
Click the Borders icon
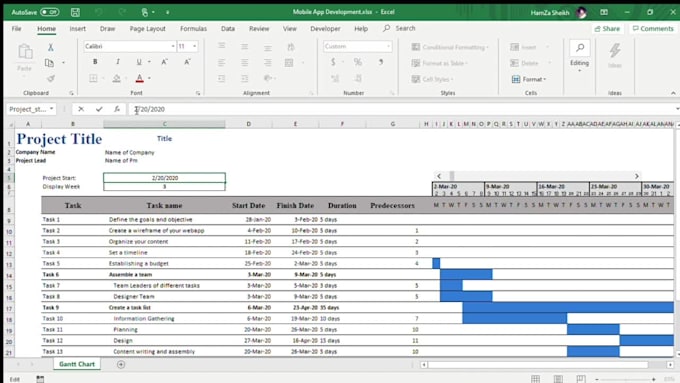point(93,79)
